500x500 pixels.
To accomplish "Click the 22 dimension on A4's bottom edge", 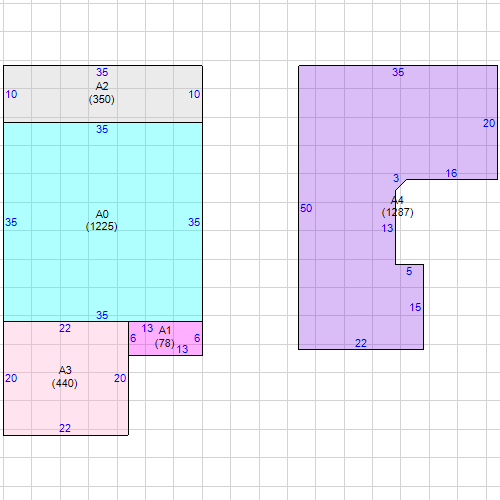I will [361, 343].
